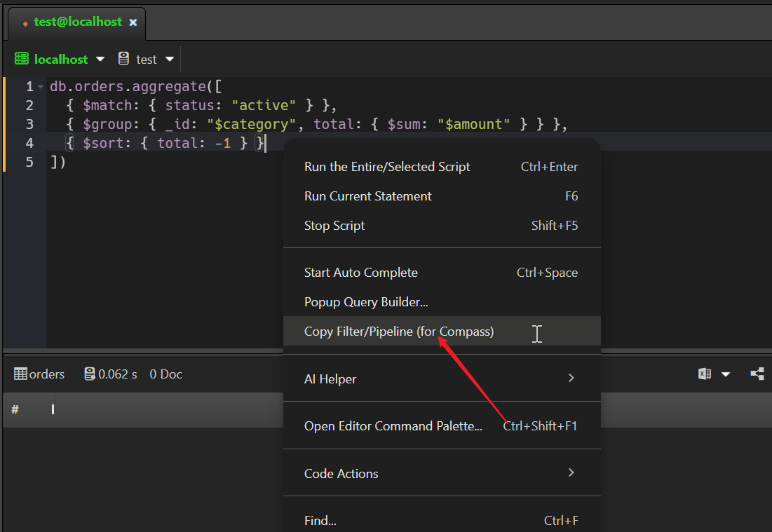The width and height of the screenshot is (772, 532).
Task: Click the orders result table icon
Action: (20, 374)
